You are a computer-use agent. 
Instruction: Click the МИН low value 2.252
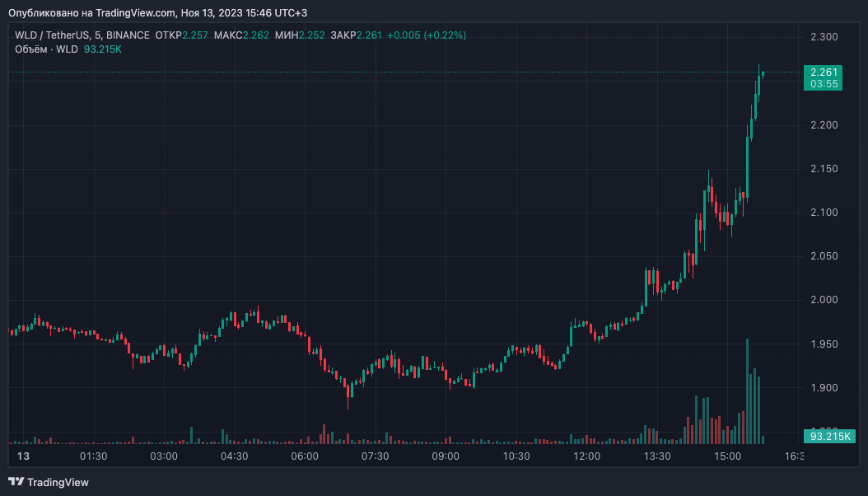pos(312,35)
